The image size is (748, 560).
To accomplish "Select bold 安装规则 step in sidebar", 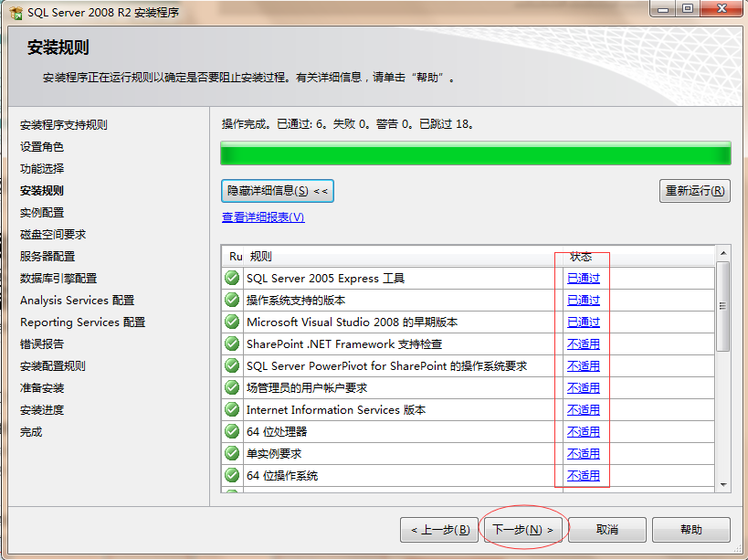I will tap(41, 190).
